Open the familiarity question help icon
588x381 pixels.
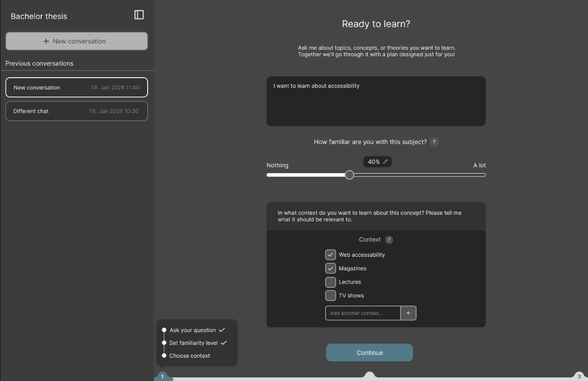434,142
